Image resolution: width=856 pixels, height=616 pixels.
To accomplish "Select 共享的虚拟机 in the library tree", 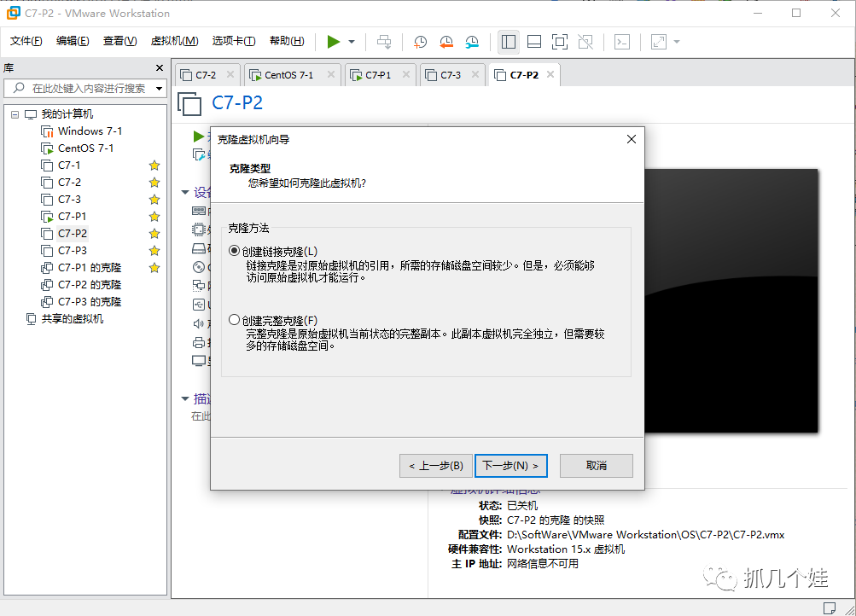I will click(72, 318).
